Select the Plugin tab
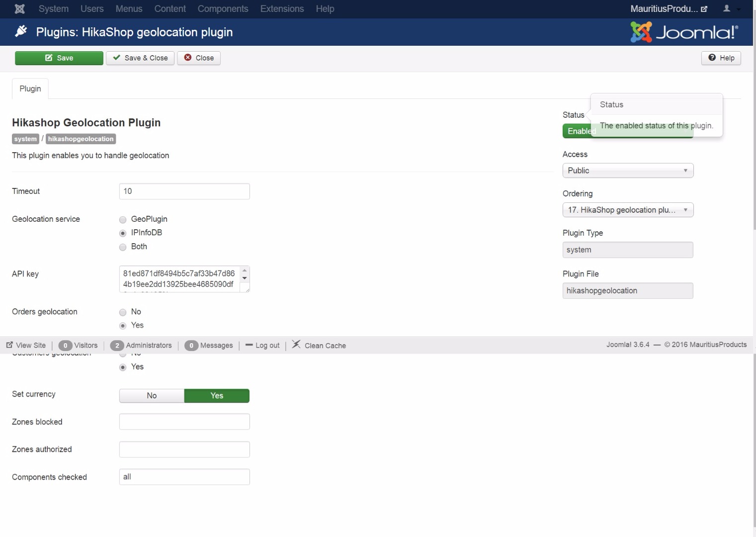756x537 pixels. point(30,89)
